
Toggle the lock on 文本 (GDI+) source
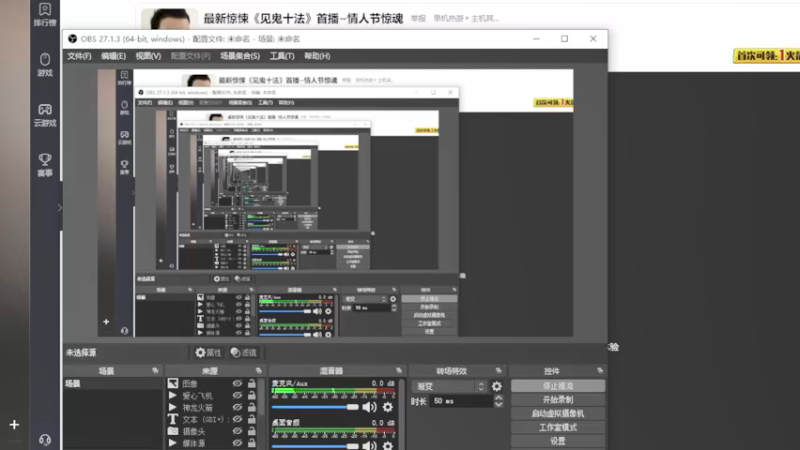(x=252, y=419)
